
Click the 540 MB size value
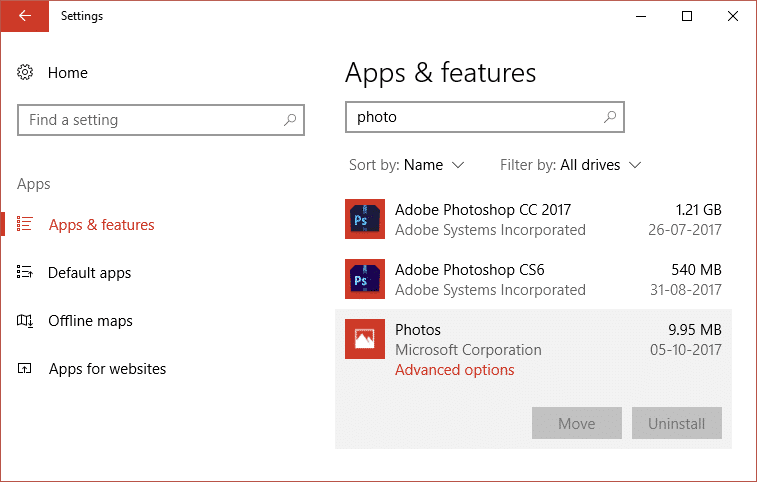(x=696, y=270)
